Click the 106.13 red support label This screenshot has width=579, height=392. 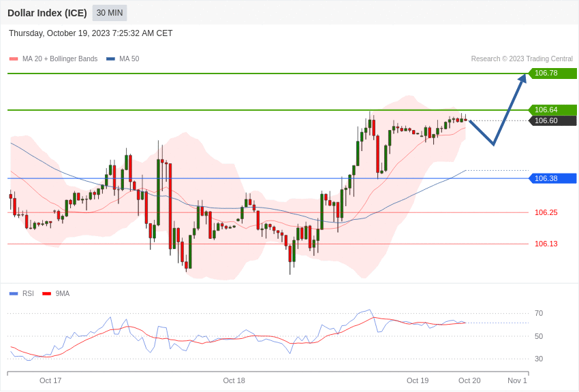[x=546, y=244]
